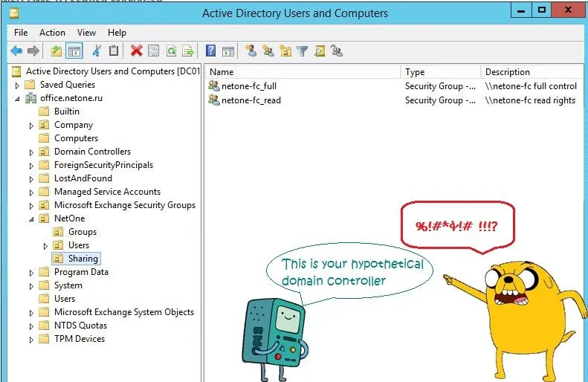Screen dimensions: 588x382
Task: Toggle Show/Hide Action Pane icon
Action: [228, 51]
